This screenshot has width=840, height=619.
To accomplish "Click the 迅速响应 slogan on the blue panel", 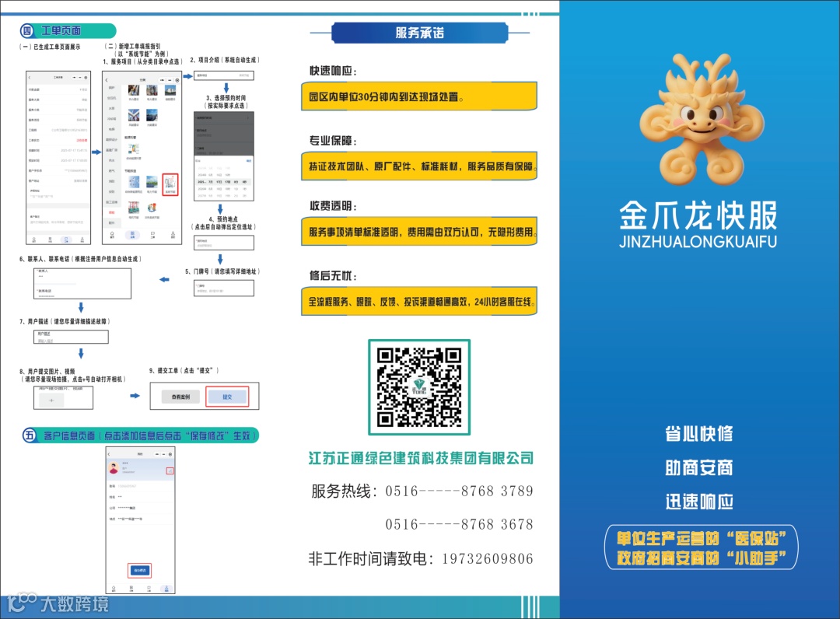I will tap(699, 502).
